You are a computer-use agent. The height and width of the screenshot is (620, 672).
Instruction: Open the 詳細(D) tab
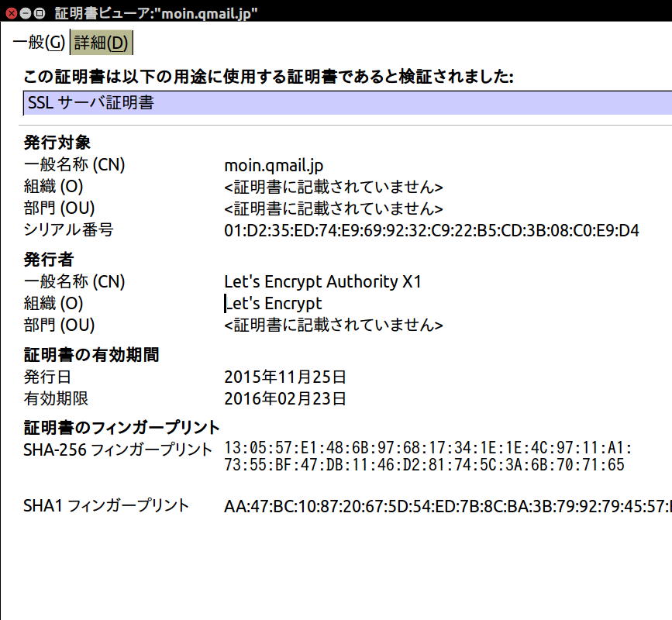tap(102, 43)
